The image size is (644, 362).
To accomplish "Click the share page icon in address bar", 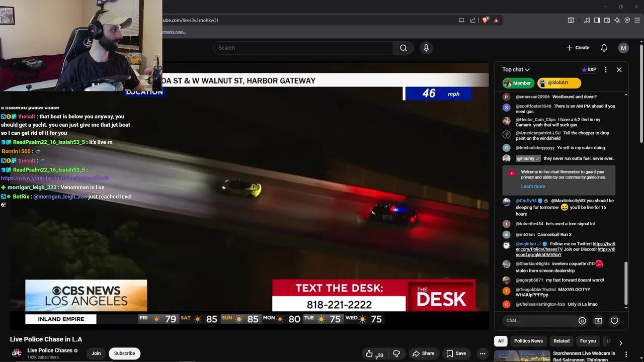I will click(x=473, y=20).
